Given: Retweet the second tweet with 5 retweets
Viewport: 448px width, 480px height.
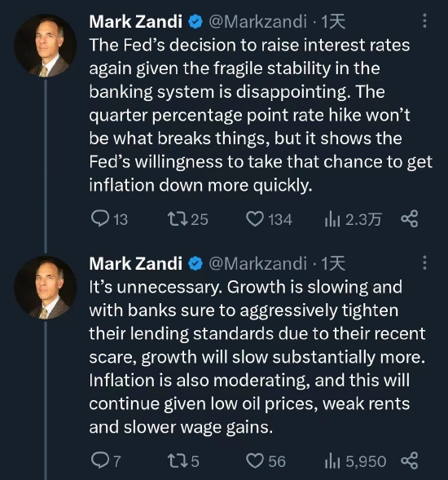Looking at the screenshot, I should point(183,460).
